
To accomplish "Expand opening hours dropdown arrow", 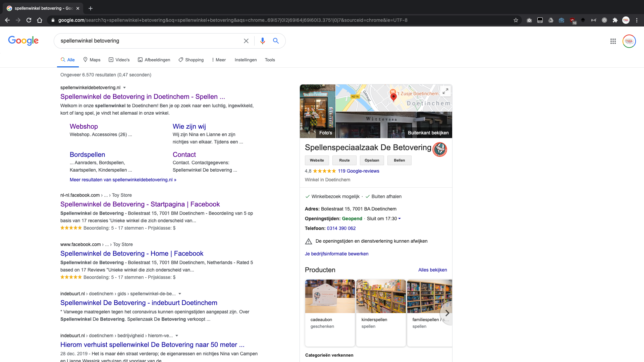I will pyautogui.click(x=399, y=219).
